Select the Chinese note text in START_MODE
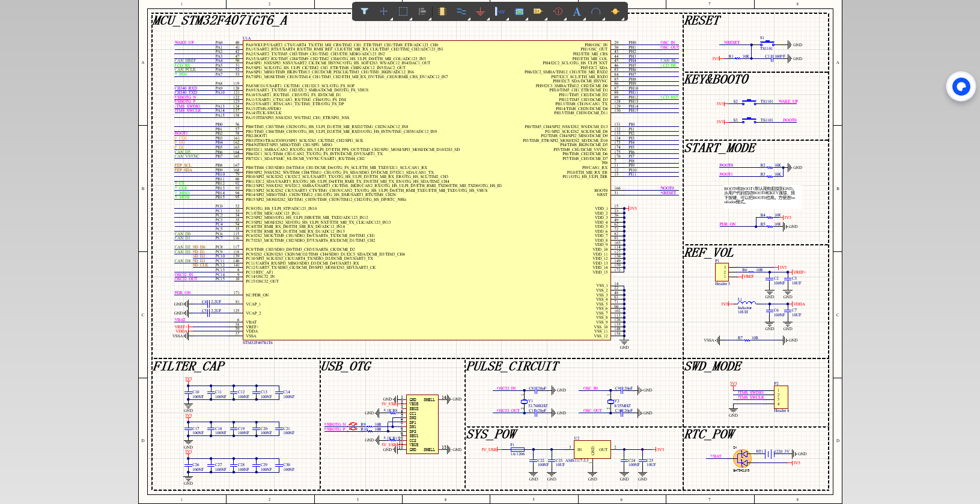The width and height of the screenshot is (980, 504). click(x=759, y=195)
